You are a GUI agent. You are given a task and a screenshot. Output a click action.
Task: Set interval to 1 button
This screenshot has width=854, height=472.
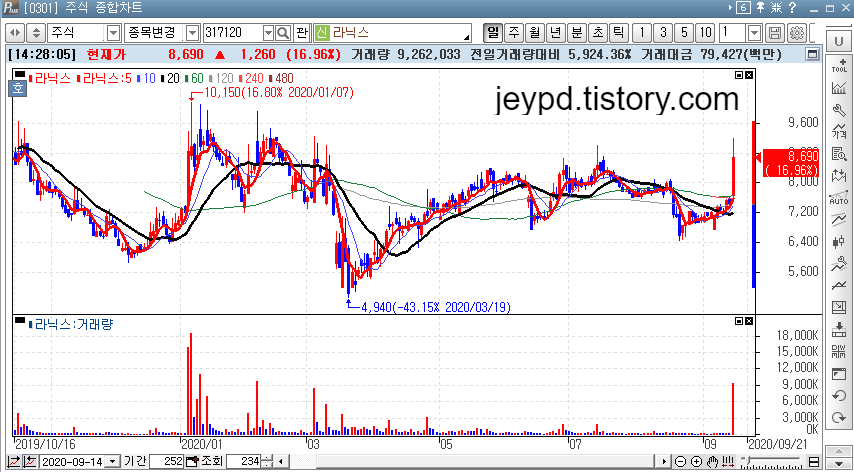(642, 33)
